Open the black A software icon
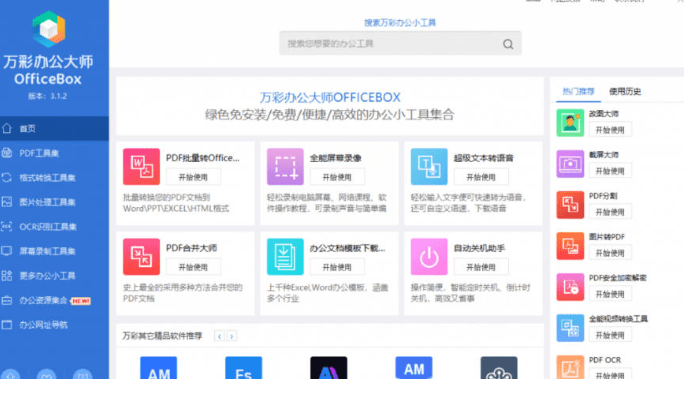699x396 pixels. click(329, 368)
